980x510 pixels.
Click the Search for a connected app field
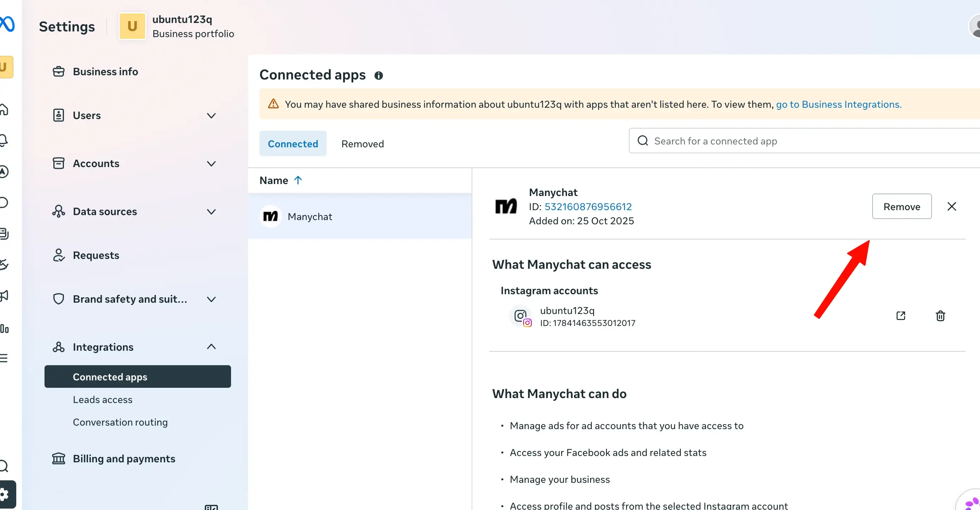[x=804, y=141]
